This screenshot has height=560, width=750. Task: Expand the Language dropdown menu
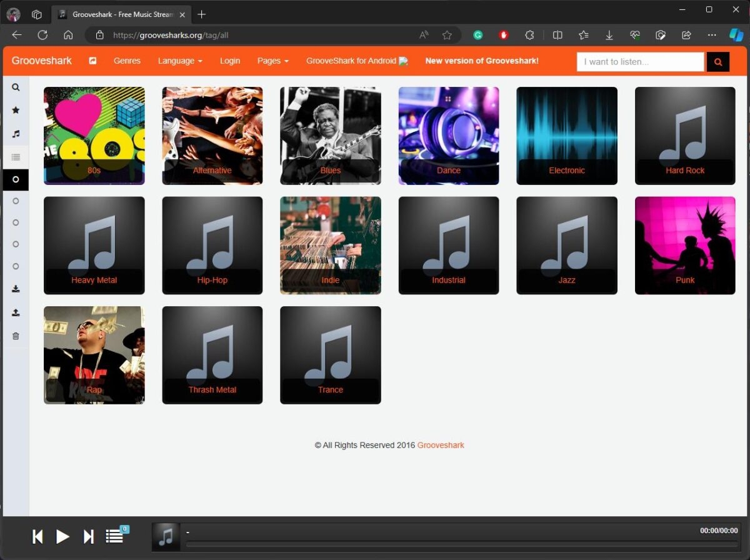pyautogui.click(x=179, y=61)
